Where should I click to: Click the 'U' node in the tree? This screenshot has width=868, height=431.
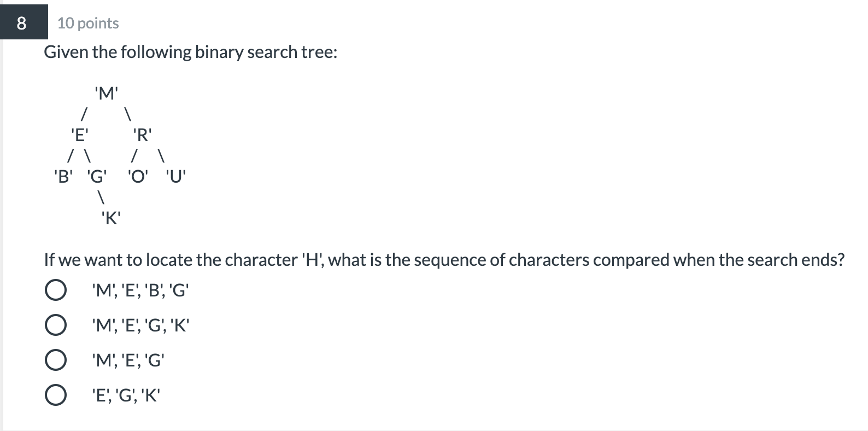coord(174,176)
